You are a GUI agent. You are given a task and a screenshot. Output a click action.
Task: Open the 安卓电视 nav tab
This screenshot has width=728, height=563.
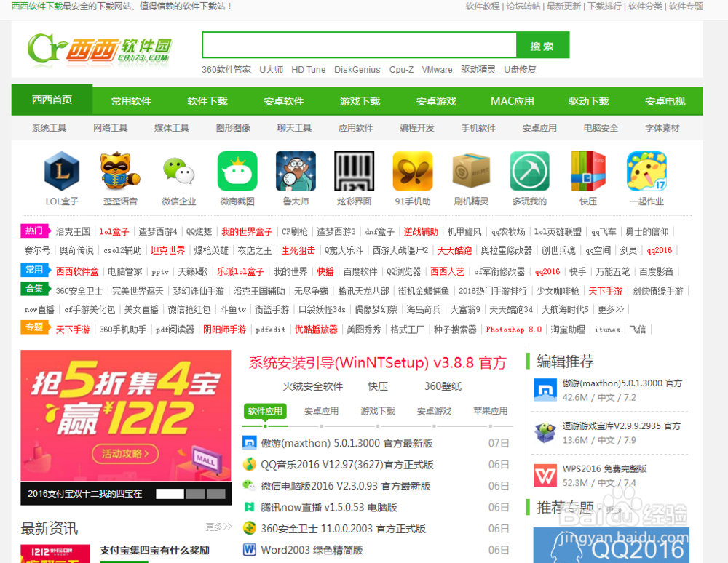[x=665, y=101]
